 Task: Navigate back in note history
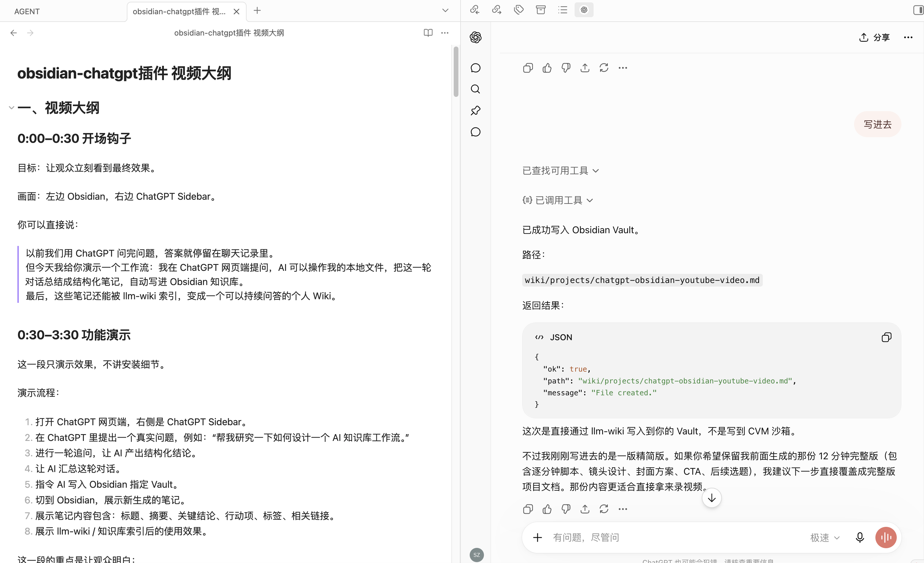pyautogui.click(x=14, y=33)
